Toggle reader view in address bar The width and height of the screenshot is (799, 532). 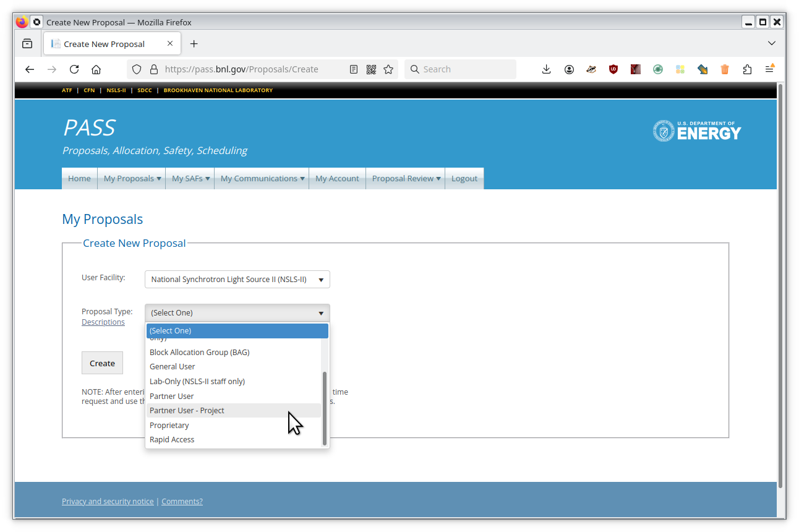click(354, 69)
